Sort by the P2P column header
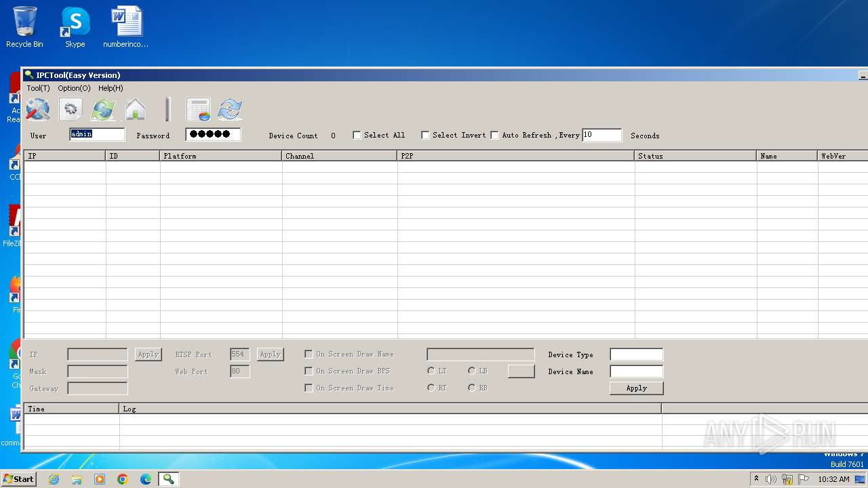This screenshot has width=868, height=488. (516, 156)
